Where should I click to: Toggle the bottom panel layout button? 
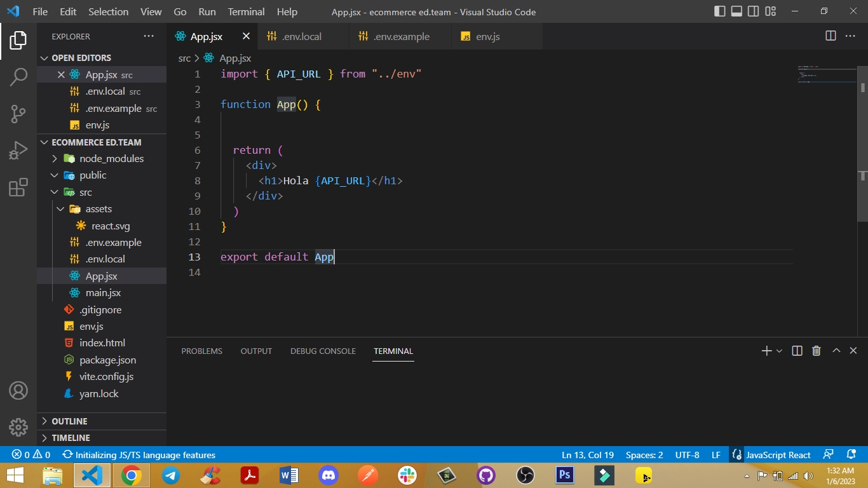coord(736,11)
